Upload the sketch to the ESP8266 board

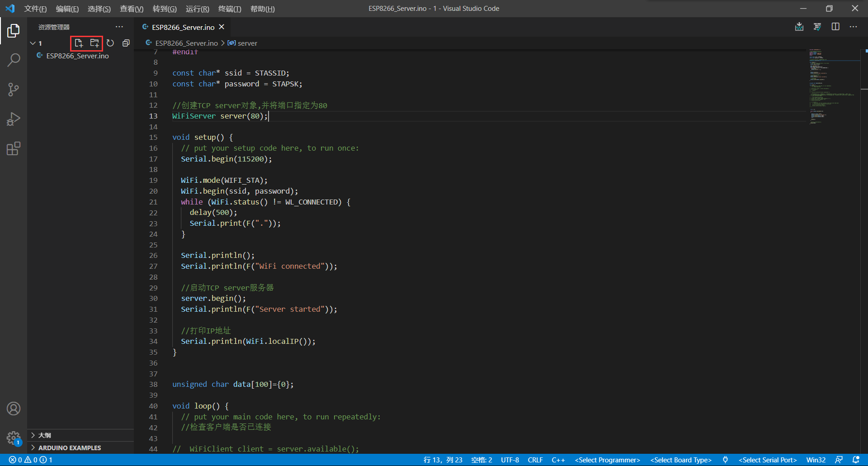pos(799,27)
